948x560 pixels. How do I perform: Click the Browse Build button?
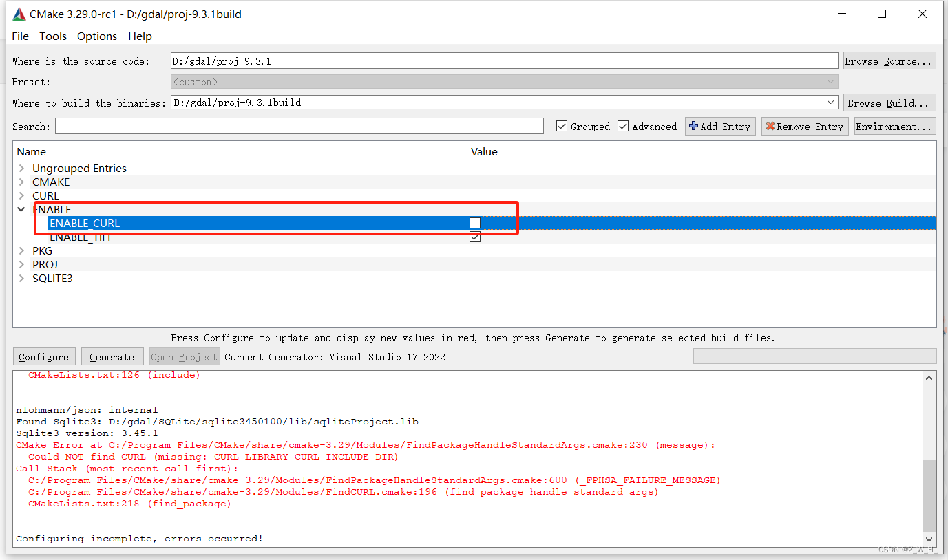(x=889, y=103)
